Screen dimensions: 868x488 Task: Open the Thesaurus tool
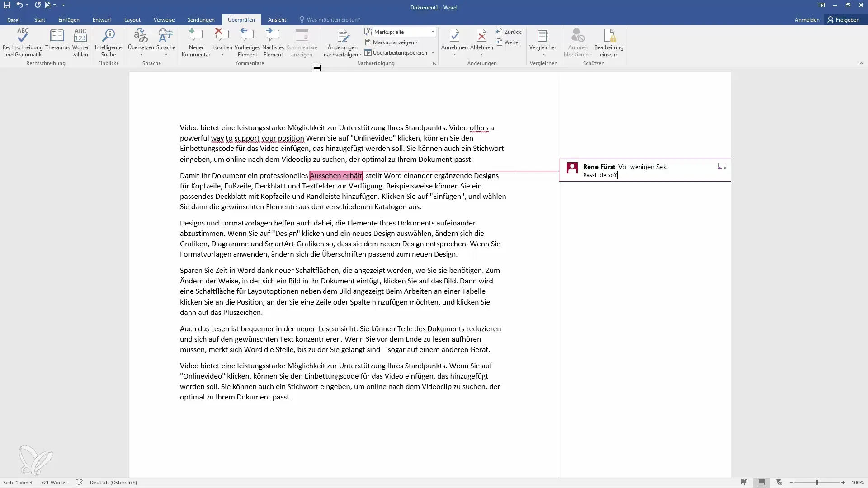(x=57, y=39)
